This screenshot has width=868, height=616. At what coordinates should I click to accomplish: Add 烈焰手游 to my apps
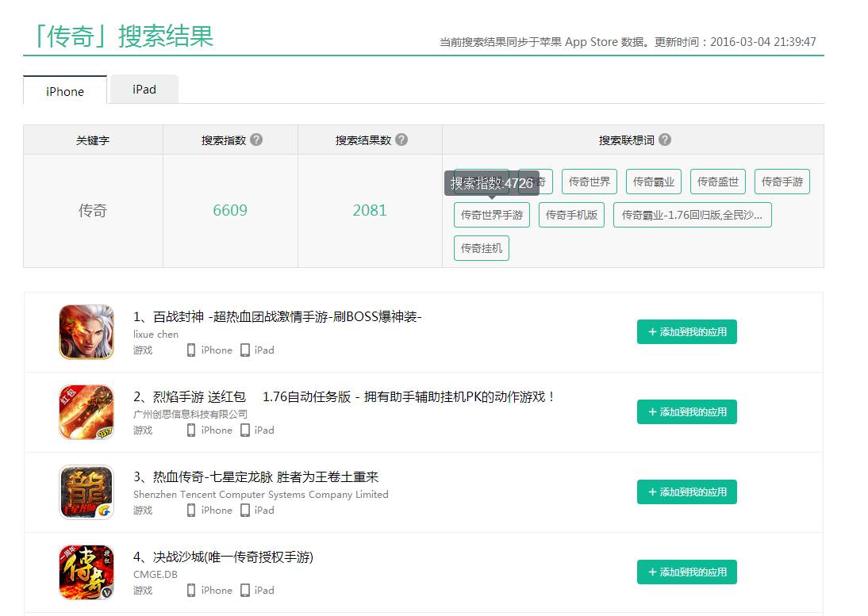686,412
